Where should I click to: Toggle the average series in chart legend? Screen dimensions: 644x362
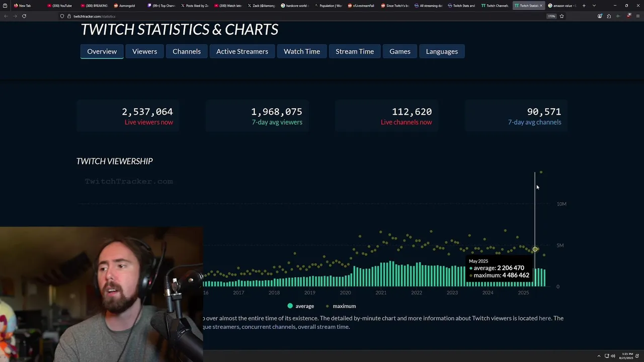pyautogui.click(x=301, y=306)
